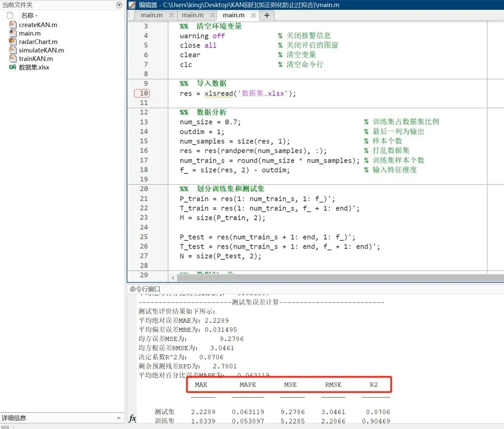
Task: Close the second main.m tab
Action: pyautogui.click(x=212, y=15)
